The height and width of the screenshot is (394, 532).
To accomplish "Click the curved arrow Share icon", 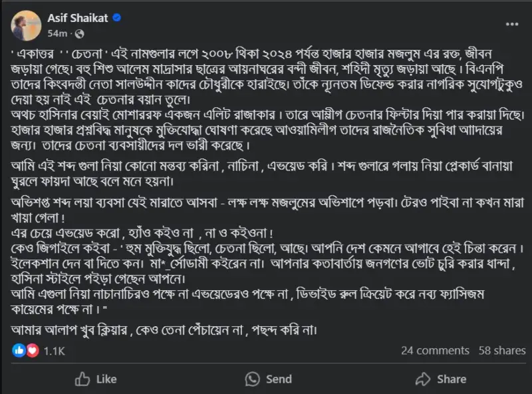I will point(423,379).
